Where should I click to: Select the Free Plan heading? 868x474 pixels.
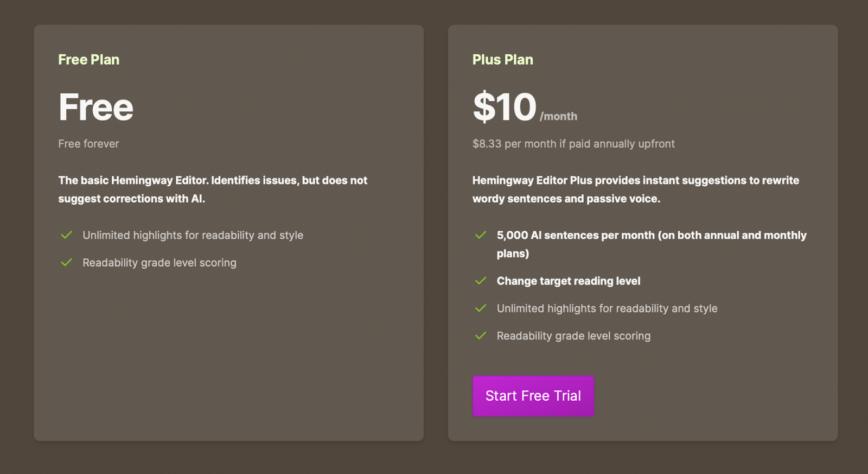89,60
